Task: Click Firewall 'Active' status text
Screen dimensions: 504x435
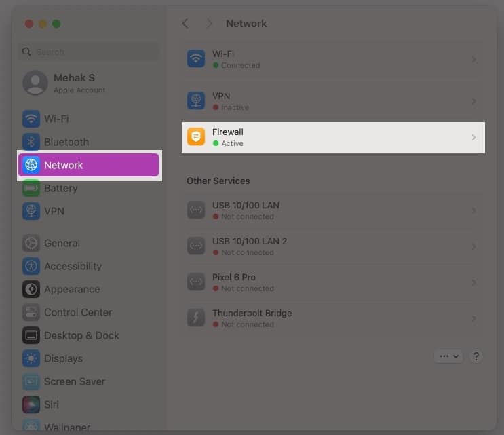Action: 232,143
